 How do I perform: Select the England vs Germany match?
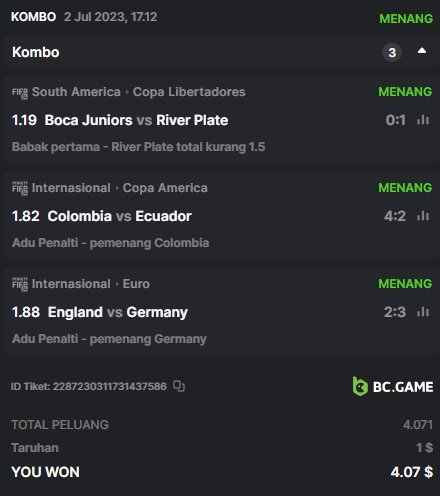(118, 312)
